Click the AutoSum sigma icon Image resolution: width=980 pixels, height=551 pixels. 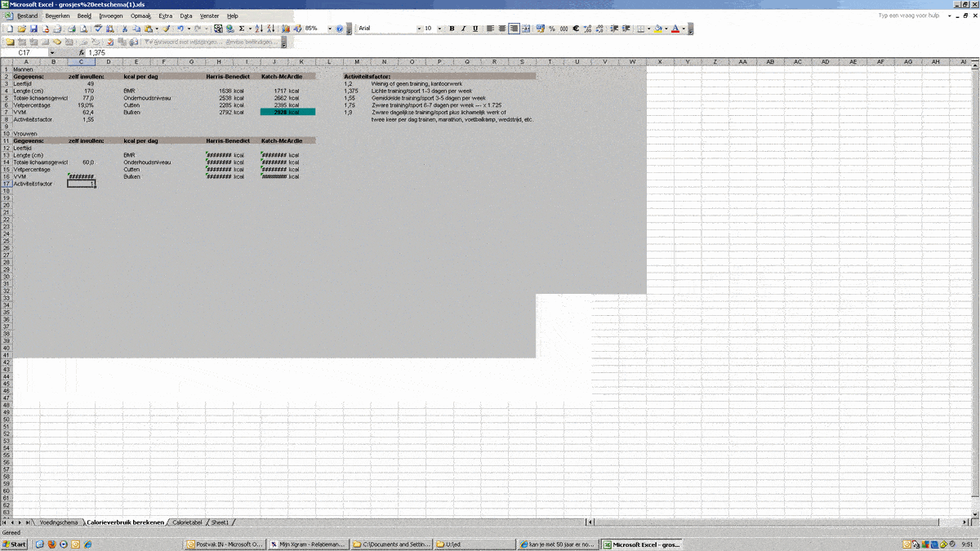tap(242, 29)
